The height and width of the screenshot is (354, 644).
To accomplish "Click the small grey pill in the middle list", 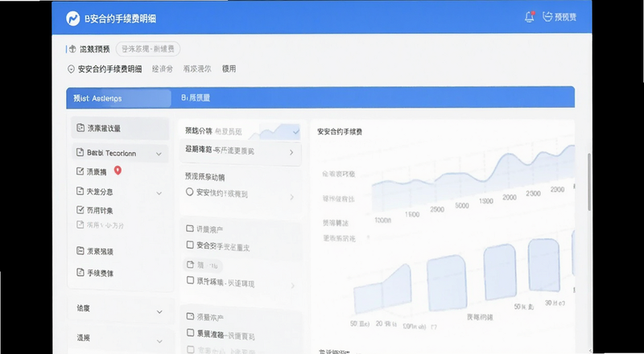I will tap(203, 265).
